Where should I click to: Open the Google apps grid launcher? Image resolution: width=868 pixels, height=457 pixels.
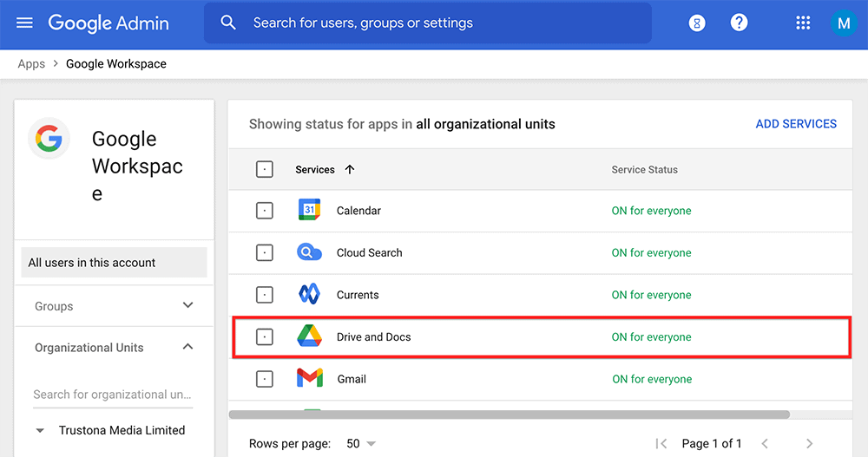(803, 23)
